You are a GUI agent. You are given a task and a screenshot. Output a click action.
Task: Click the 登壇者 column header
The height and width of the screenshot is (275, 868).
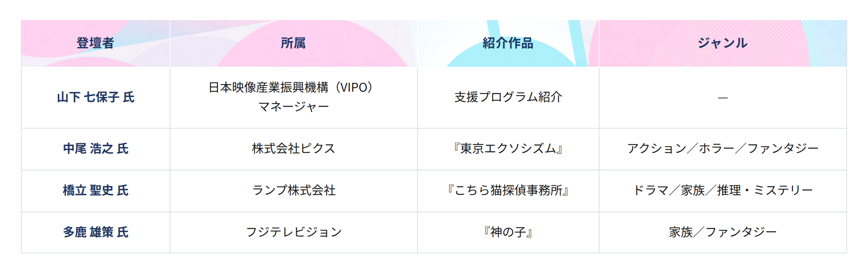[x=95, y=43]
